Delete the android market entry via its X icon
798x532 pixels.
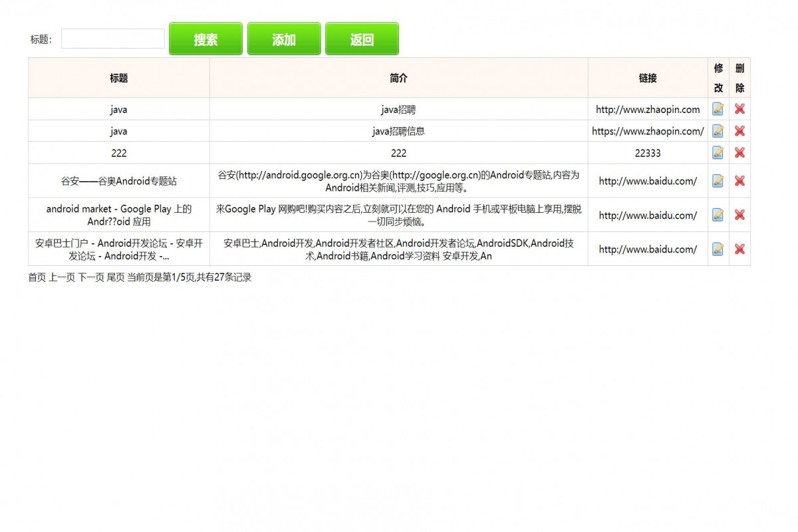(739, 215)
